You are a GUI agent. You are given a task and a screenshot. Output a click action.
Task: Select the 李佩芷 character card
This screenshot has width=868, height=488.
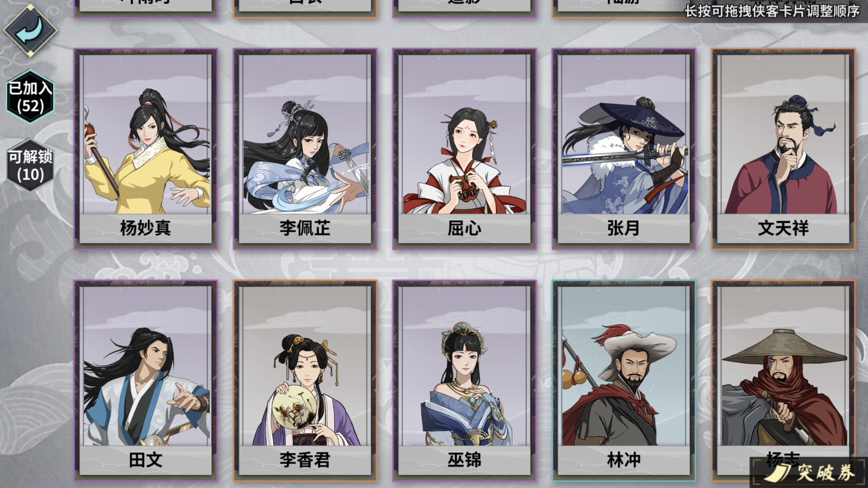305,149
